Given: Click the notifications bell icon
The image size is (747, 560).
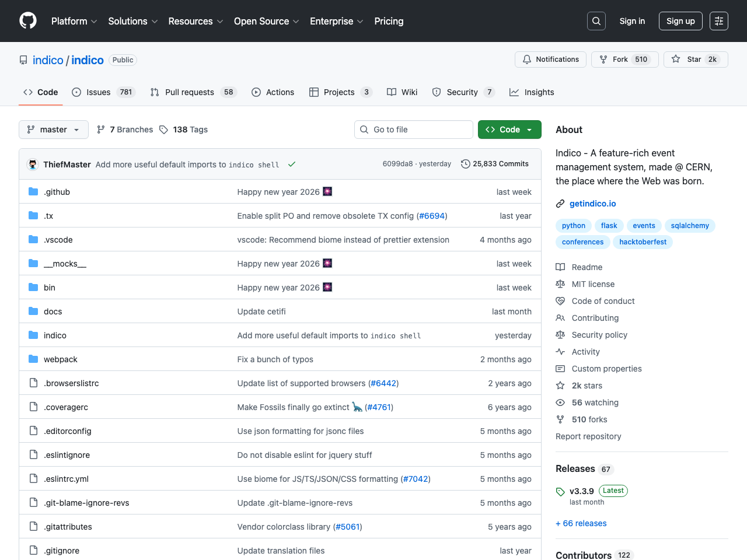Looking at the screenshot, I should 527,59.
